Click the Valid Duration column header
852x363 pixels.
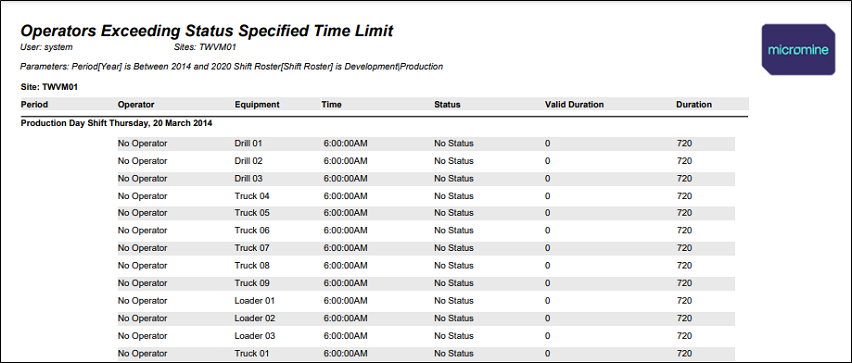point(574,104)
